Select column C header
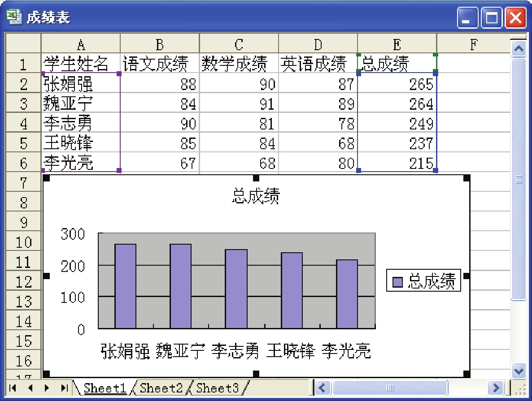The image size is (532, 401). pyautogui.click(x=239, y=43)
